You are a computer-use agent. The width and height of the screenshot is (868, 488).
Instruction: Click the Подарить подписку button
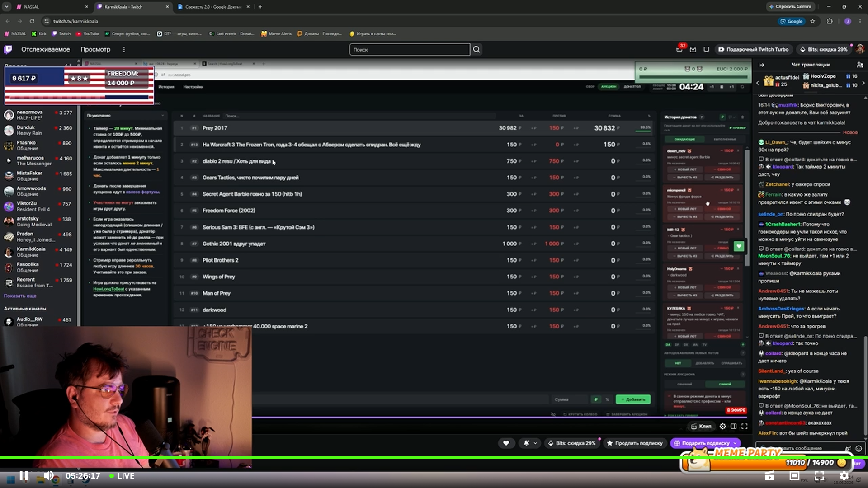[705, 443]
